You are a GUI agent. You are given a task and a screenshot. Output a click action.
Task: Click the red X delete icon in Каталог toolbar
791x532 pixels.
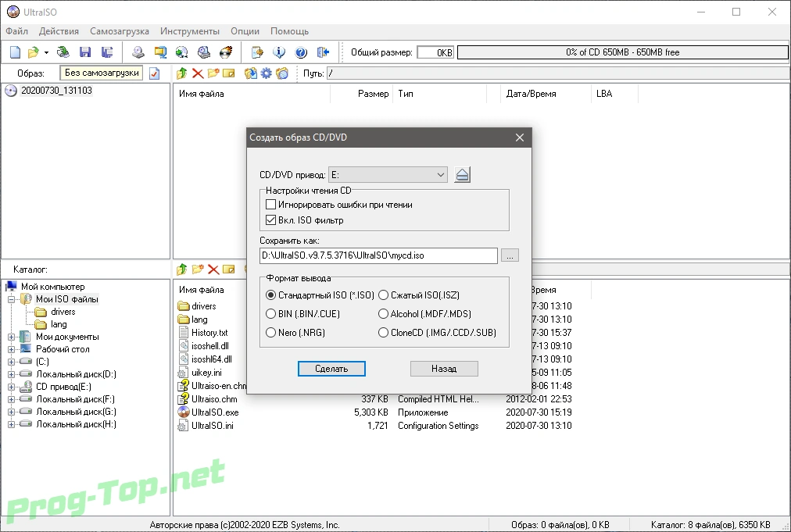coord(213,270)
